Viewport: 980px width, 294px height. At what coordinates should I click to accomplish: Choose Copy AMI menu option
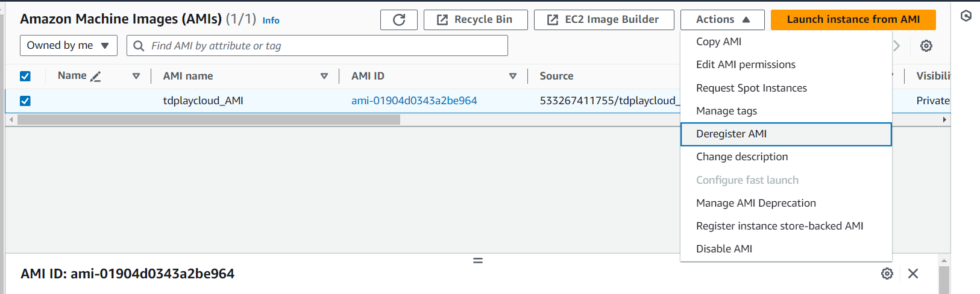718,42
